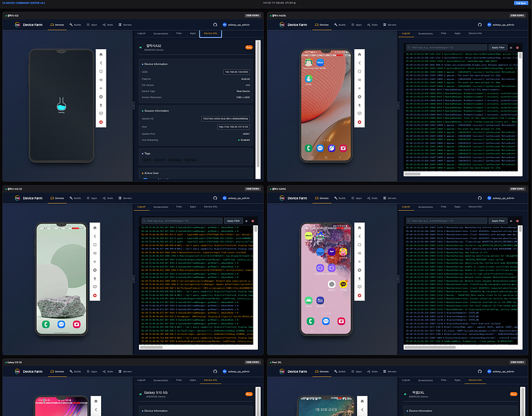Viewport: 532px width, 416px height.
Task: Click rotate icon in A42 5G device toolbar
Action: [x=359, y=96]
